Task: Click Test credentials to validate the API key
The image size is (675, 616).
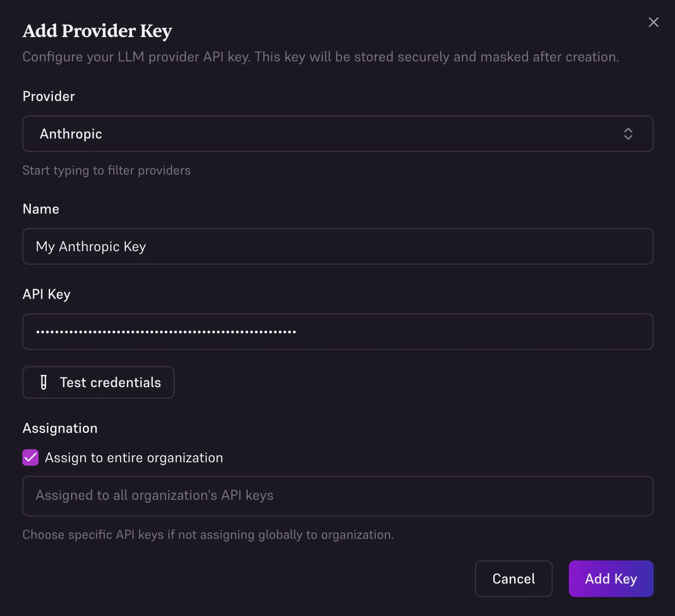Action: [98, 382]
